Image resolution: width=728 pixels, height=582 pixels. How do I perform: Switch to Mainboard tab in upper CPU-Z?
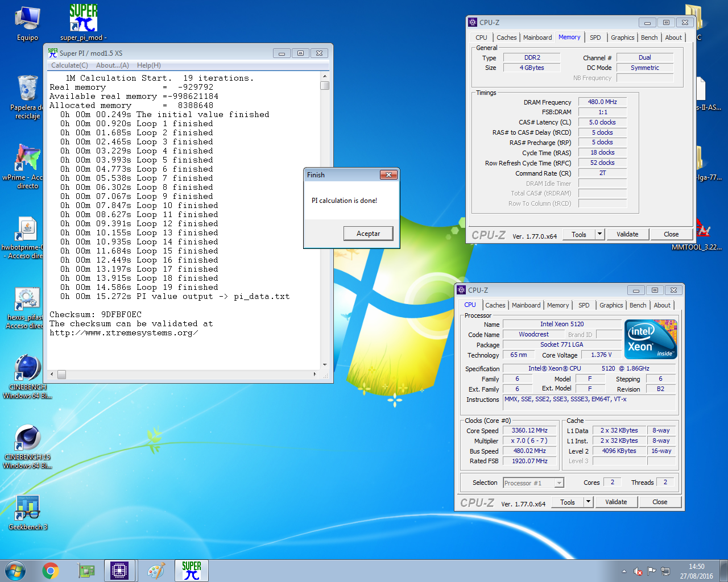pyautogui.click(x=537, y=38)
